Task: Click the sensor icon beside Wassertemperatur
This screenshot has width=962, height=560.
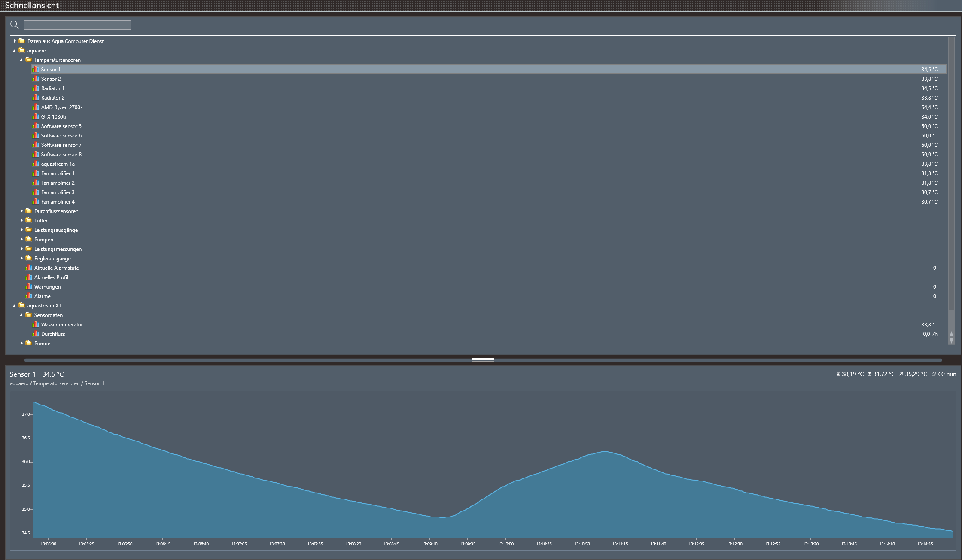Action: (x=36, y=325)
